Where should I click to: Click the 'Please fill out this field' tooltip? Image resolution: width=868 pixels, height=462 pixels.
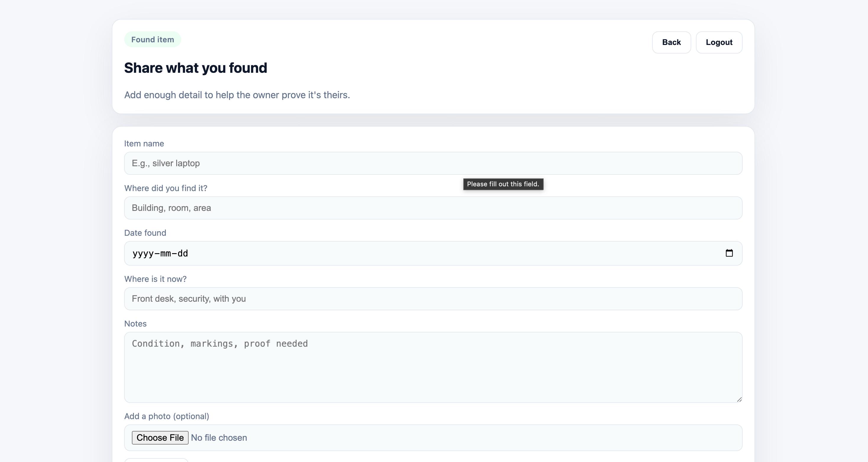[503, 184]
